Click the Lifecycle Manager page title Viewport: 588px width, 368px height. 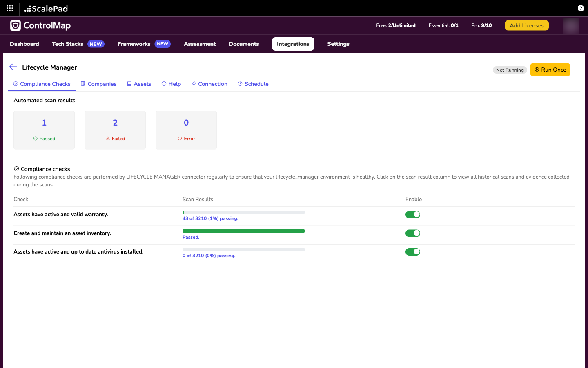tap(49, 67)
